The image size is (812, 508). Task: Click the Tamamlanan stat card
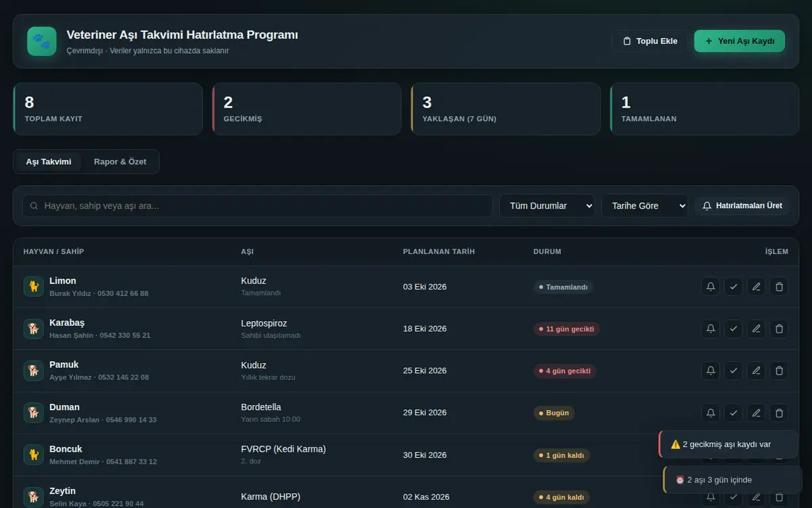pyautogui.click(x=705, y=109)
